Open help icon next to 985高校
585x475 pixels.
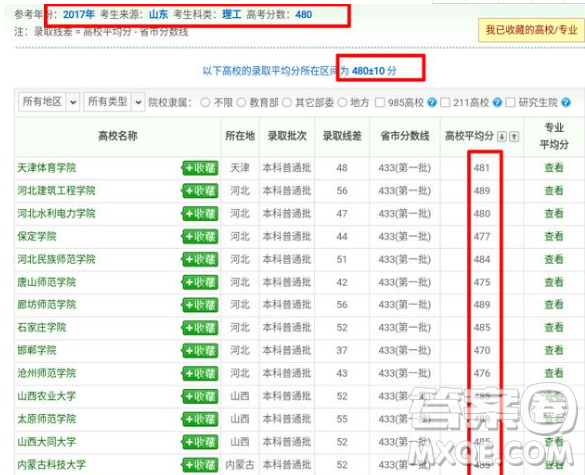click(x=432, y=102)
